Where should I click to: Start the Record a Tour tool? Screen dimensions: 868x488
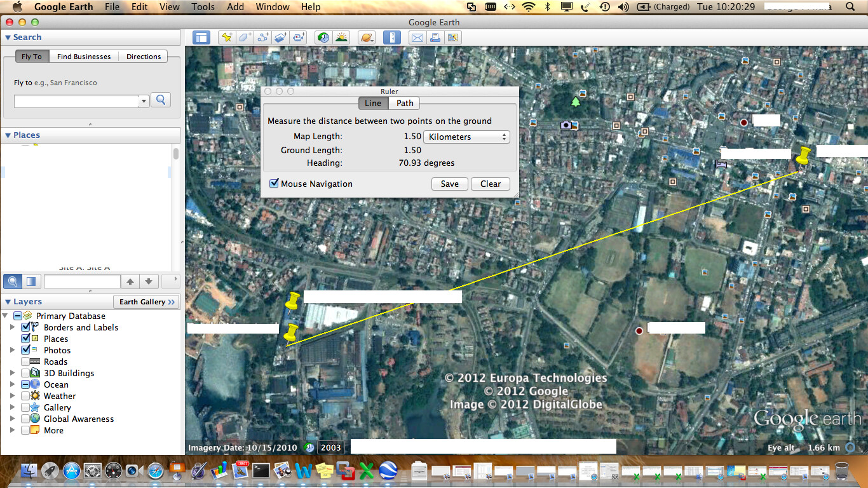pos(299,37)
